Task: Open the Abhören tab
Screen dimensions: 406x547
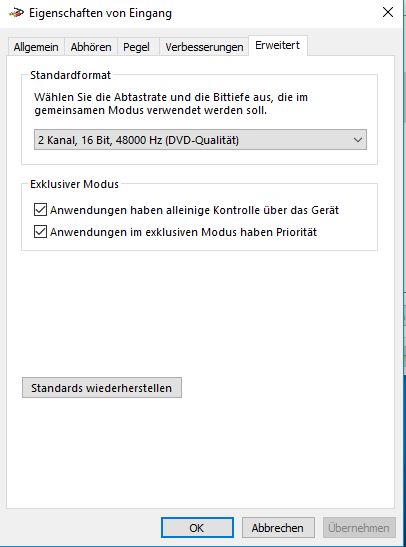Action: [91, 47]
